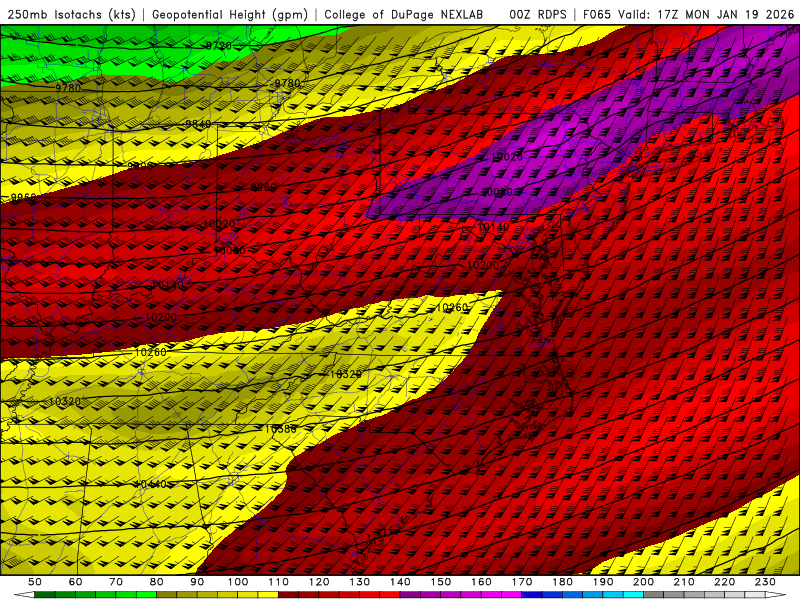Viewport: 800px width, 600px height.
Task: Click the 10440 height contour label
Action: click(151, 484)
